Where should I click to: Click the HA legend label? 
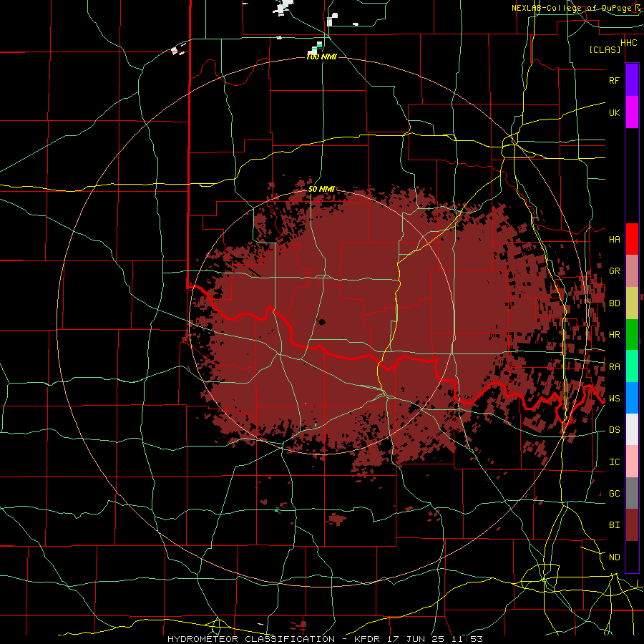click(x=614, y=240)
